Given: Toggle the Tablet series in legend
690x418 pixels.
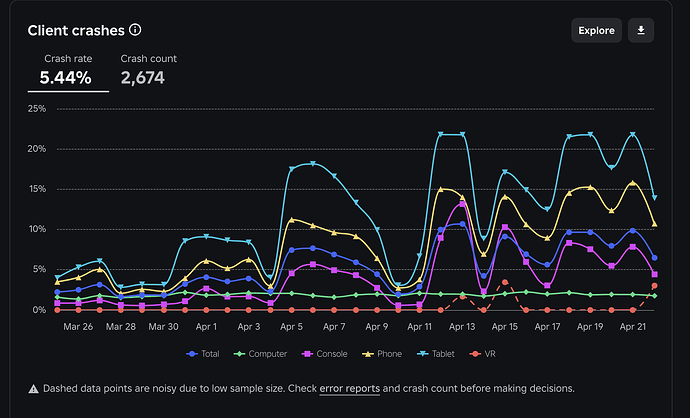Looking at the screenshot, I should [436, 354].
